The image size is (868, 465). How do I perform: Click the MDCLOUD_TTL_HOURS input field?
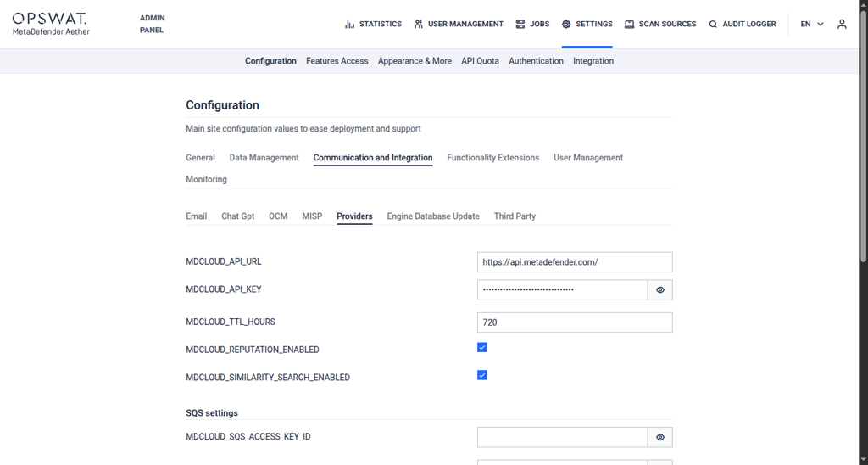[x=575, y=322]
